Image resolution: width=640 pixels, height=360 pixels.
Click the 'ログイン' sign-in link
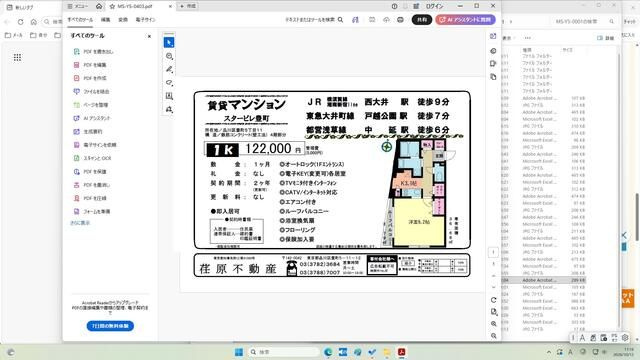pos(434,6)
